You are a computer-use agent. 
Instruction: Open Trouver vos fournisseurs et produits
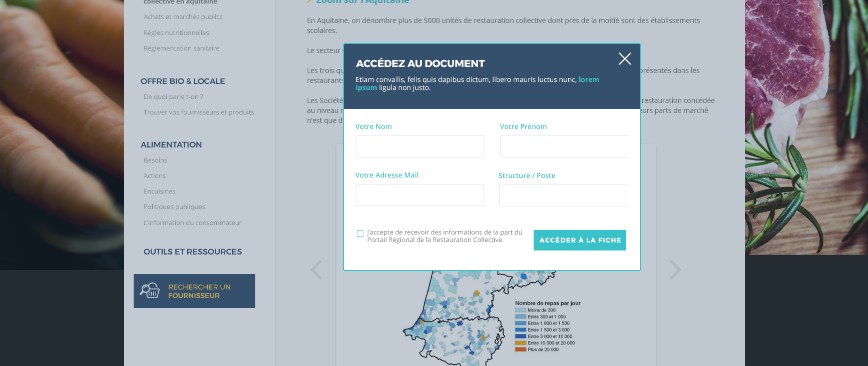click(x=199, y=112)
